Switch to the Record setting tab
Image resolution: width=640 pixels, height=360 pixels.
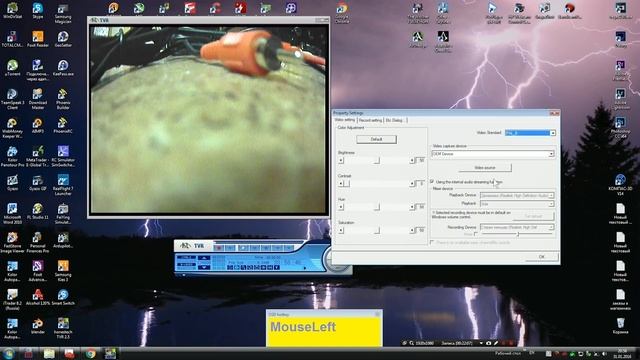[370, 120]
